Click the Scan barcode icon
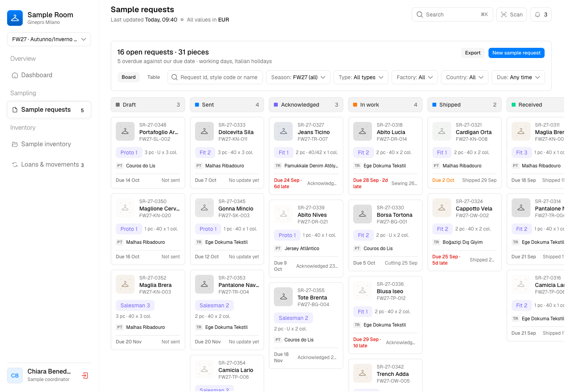Image resolution: width=565 pixels, height=392 pixels. (504, 15)
